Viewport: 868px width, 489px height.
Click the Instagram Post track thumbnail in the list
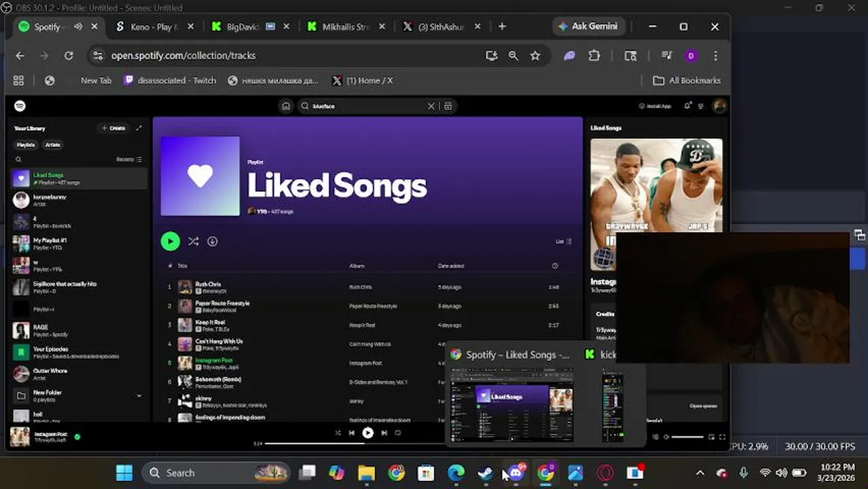click(x=185, y=363)
